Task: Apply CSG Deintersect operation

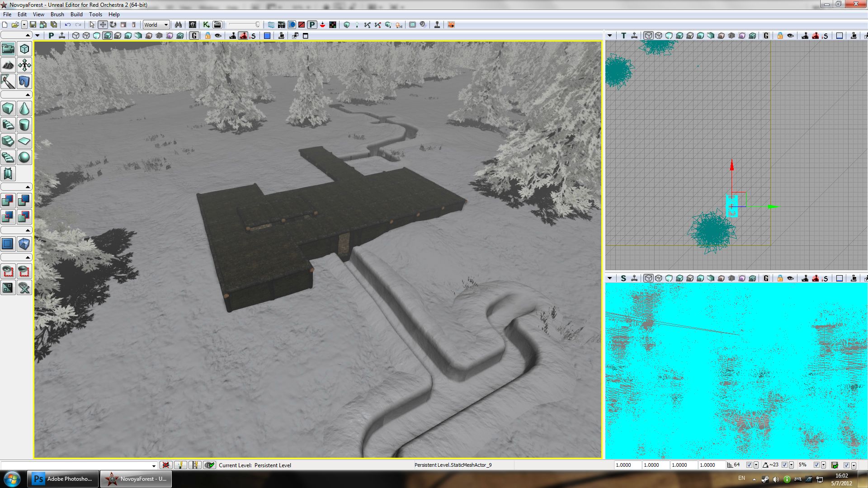Action: point(24,217)
